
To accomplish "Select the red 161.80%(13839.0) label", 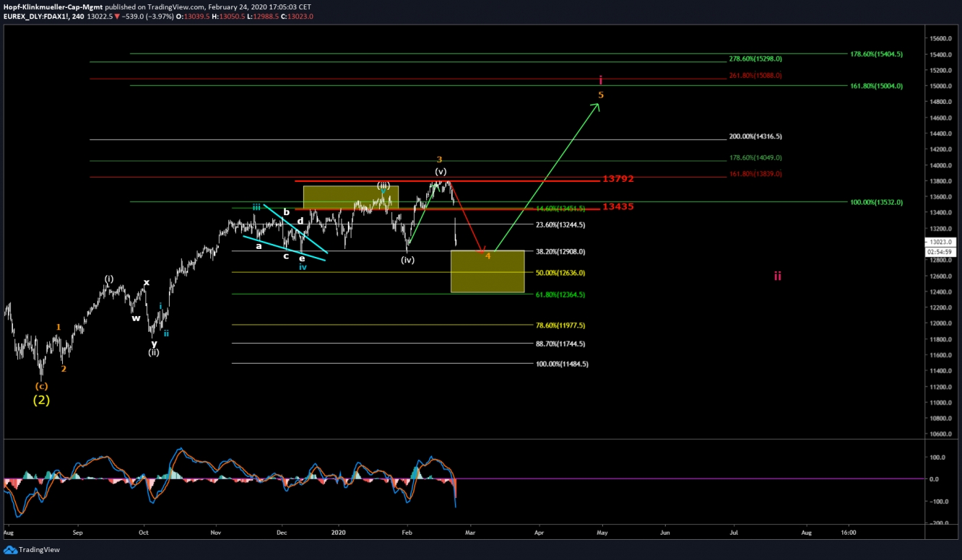I will [755, 174].
